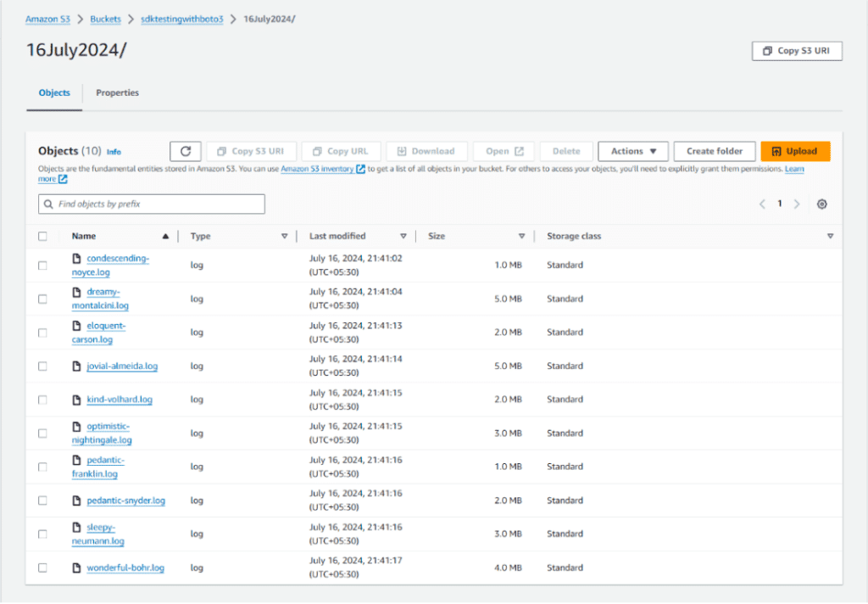868x604 pixels.
Task: Check the box for dreamy-montalcini.log
Action: tap(43, 299)
